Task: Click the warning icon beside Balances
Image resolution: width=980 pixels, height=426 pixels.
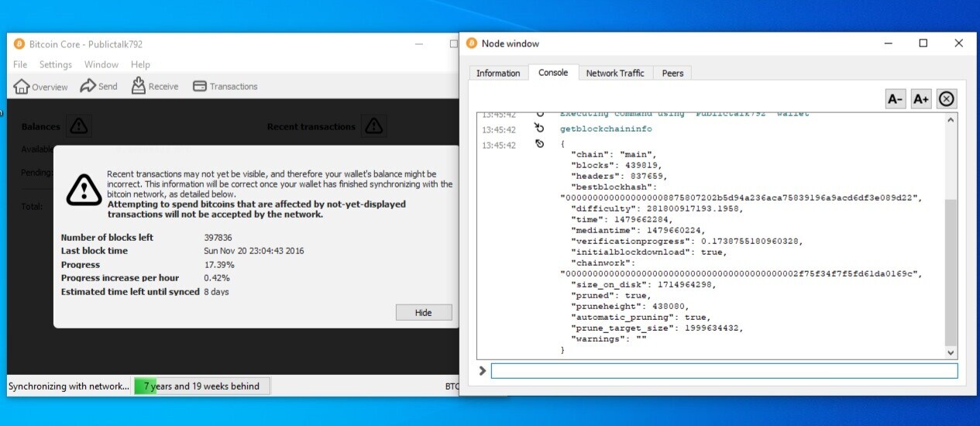Action: (x=79, y=126)
